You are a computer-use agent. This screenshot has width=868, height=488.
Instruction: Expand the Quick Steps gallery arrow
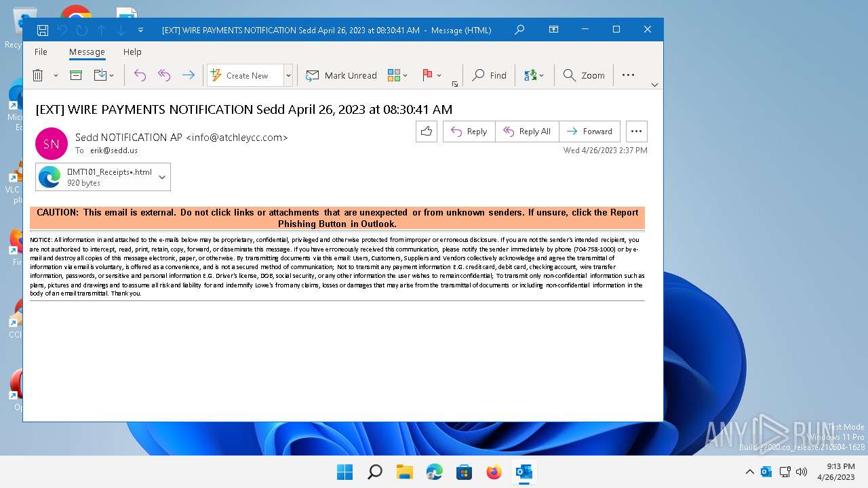click(x=288, y=75)
